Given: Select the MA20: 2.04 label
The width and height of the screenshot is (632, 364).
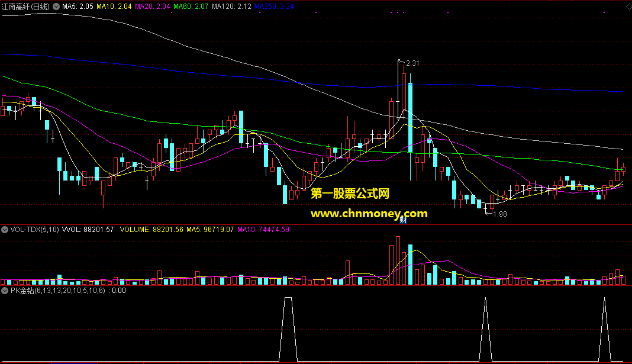Looking at the screenshot, I should [x=152, y=7].
